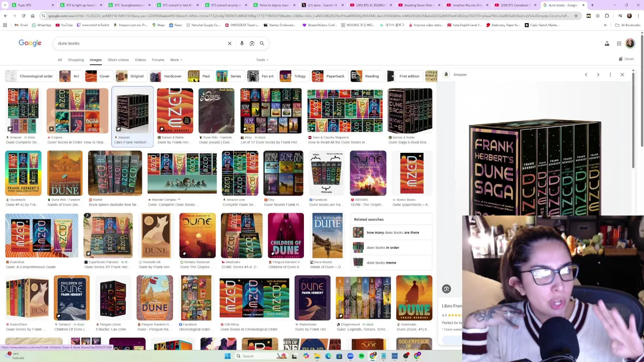Open Search Labs flask icon
644x362 pixels.
(607, 44)
